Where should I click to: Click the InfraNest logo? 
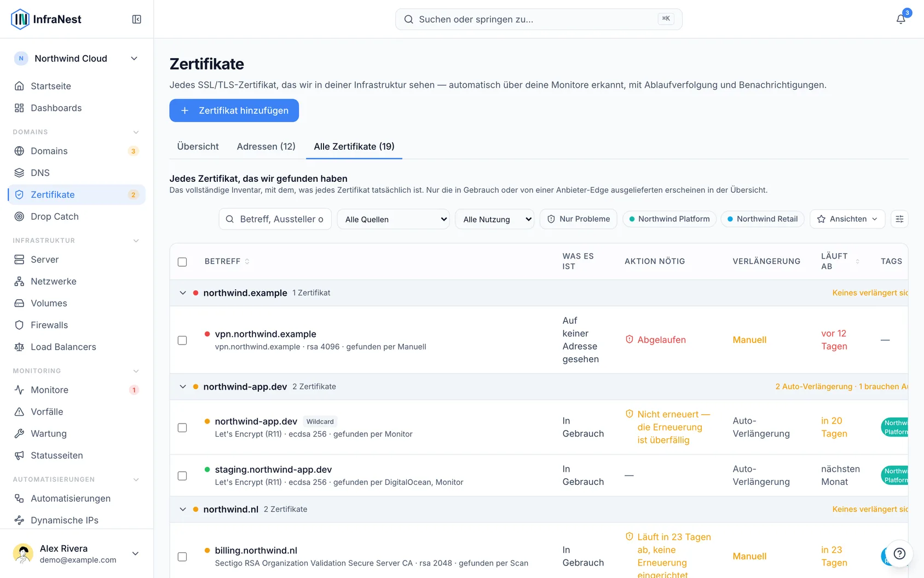click(46, 19)
